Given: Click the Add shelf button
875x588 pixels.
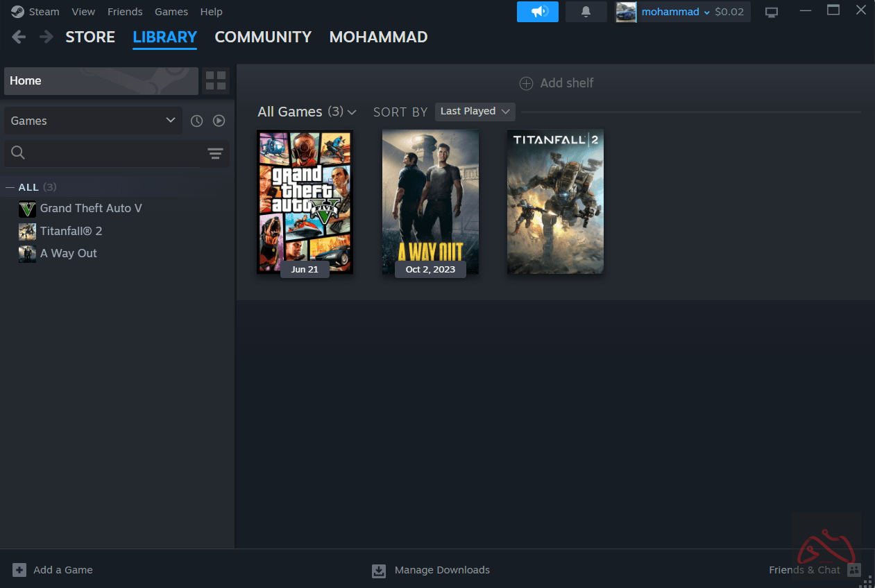Looking at the screenshot, I should click(556, 83).
